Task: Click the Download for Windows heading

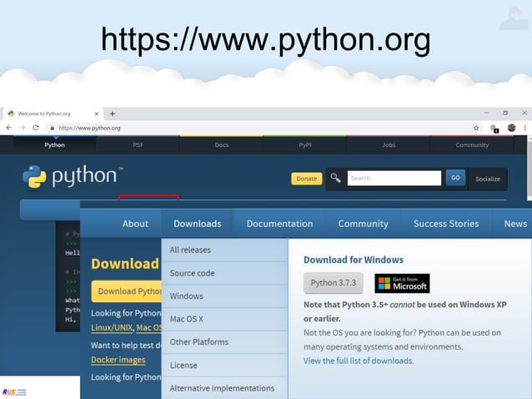Action: (x=354, y=260)
